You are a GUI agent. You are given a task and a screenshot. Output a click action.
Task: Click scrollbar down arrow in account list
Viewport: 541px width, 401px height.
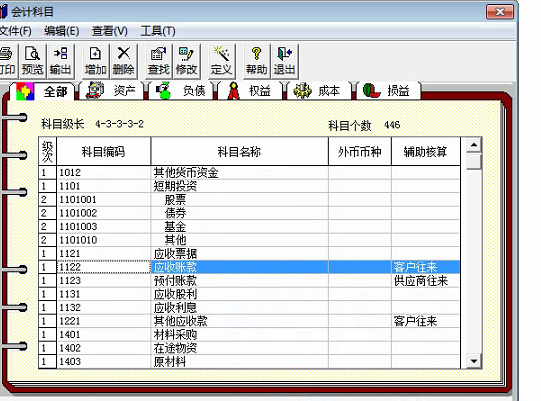tap(474, 361)
